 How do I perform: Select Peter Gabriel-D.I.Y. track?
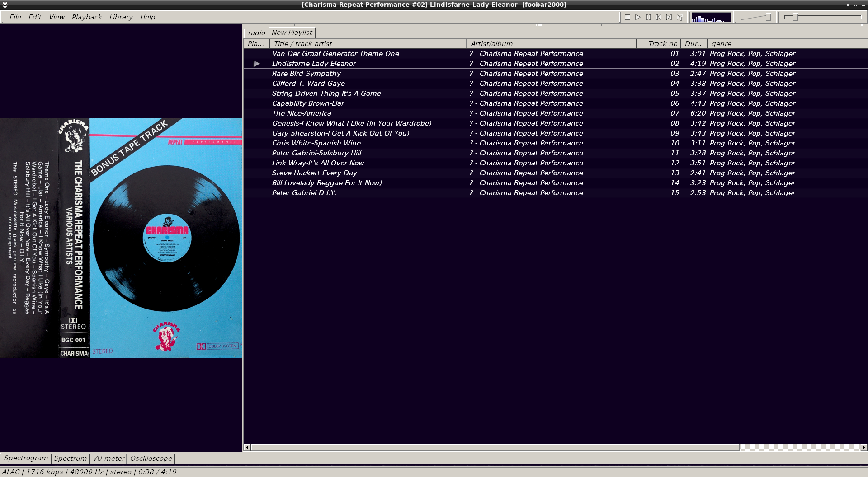point(555,193)
